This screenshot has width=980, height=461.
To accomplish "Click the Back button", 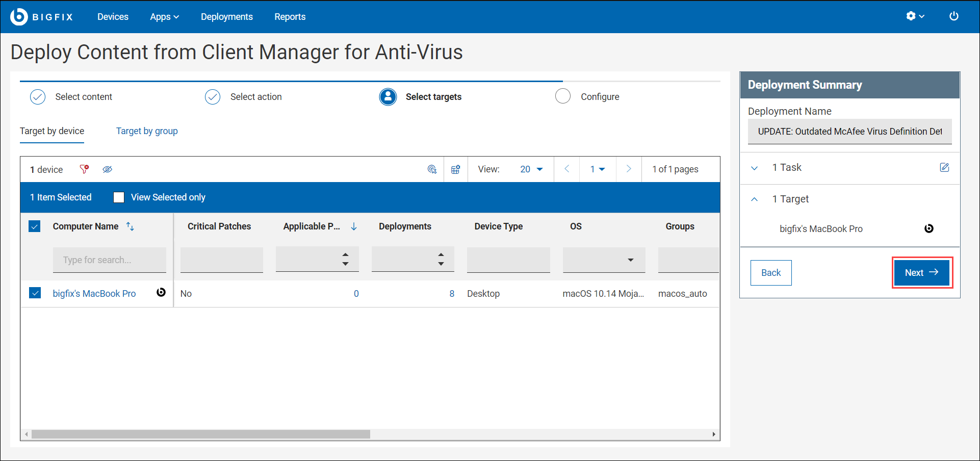I will click(770, 273).
